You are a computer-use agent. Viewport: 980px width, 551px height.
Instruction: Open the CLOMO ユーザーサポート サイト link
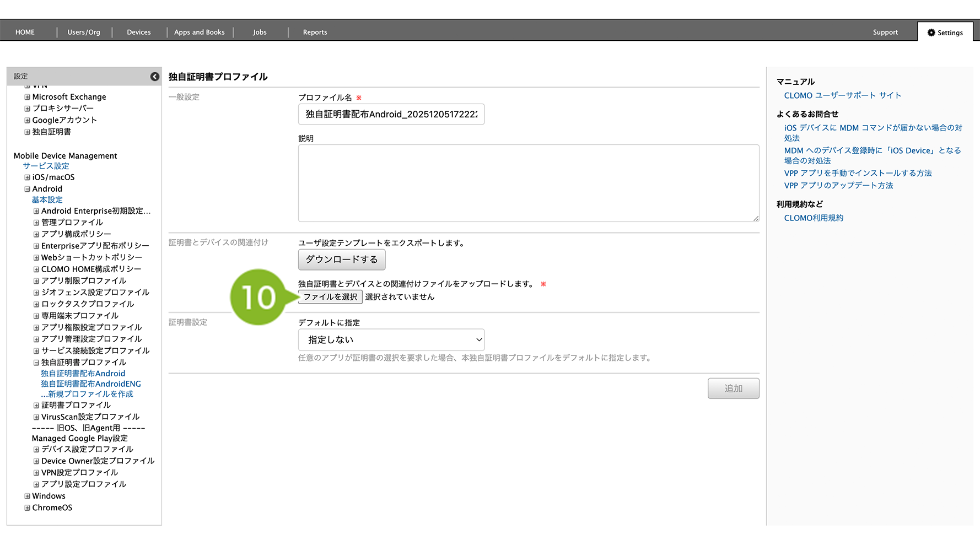pyautogui.click(x=842, y=95)
